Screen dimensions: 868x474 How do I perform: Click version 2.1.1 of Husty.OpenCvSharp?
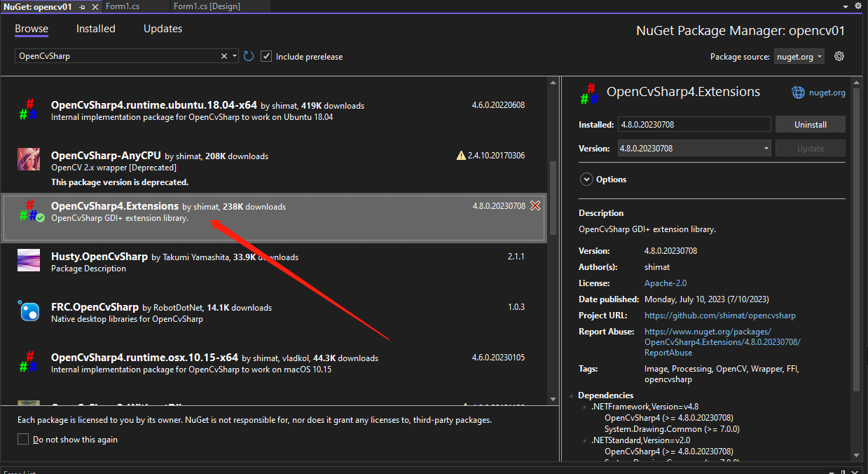[x=516, y=257]
